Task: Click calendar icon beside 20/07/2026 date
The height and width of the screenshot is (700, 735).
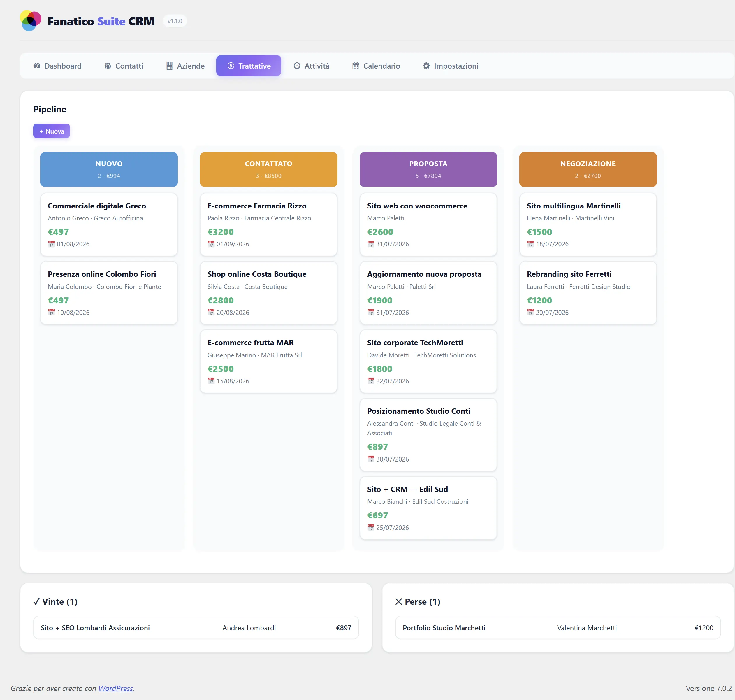Action: pyautogui.click(x=530, y=312)
